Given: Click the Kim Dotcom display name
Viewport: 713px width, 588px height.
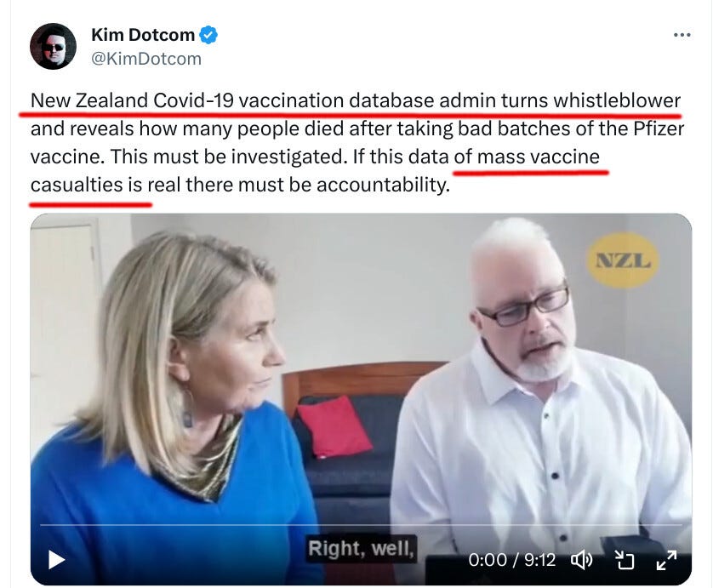Looking at the screenshot, I should 143,35.
